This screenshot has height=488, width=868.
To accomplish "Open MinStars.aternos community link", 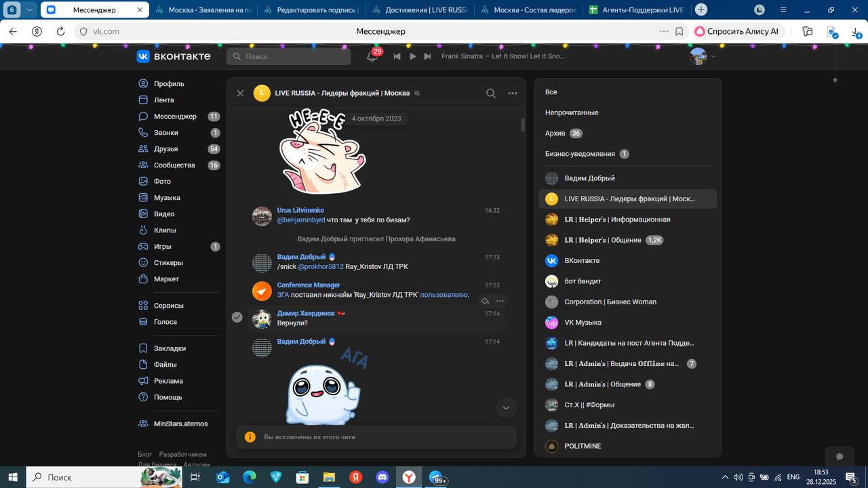I will pyautogui.click(x=179, y=424).
